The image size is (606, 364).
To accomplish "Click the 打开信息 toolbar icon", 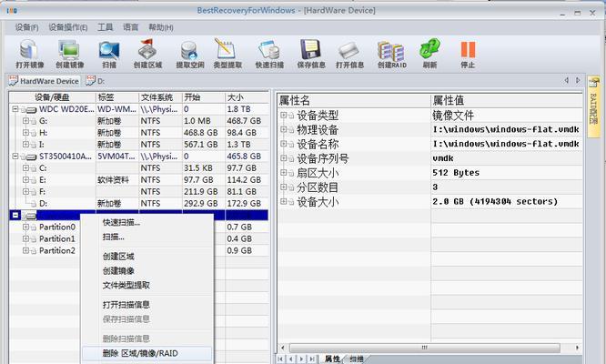I will (x=349, y=54).
